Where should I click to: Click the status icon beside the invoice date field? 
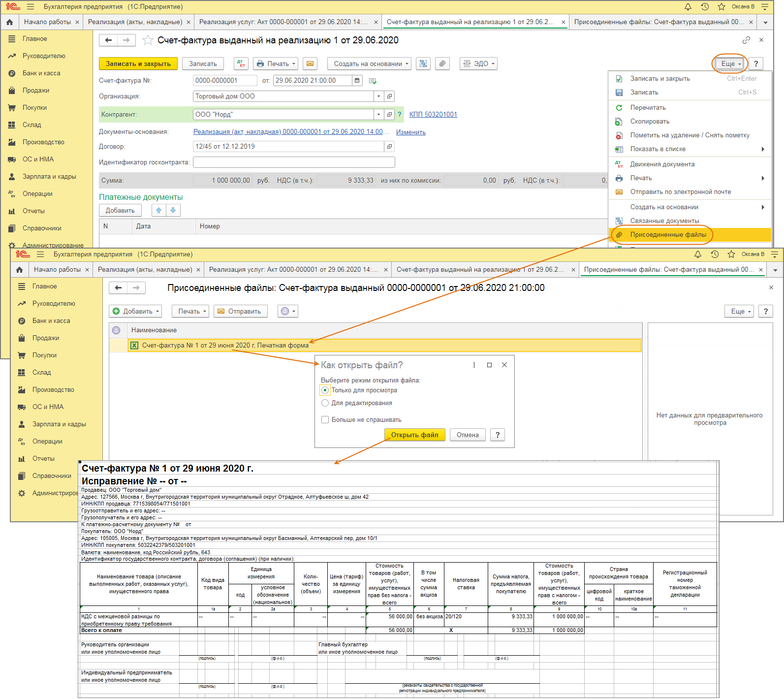373,81
